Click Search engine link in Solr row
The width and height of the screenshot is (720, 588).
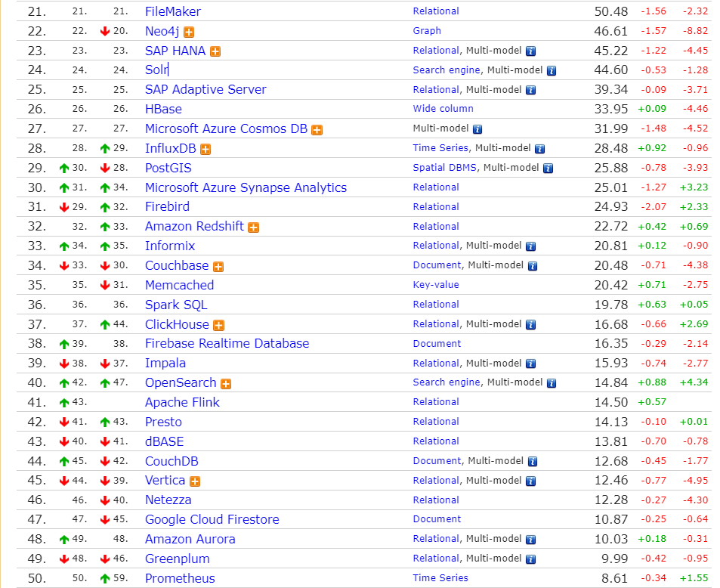point(447,70)
